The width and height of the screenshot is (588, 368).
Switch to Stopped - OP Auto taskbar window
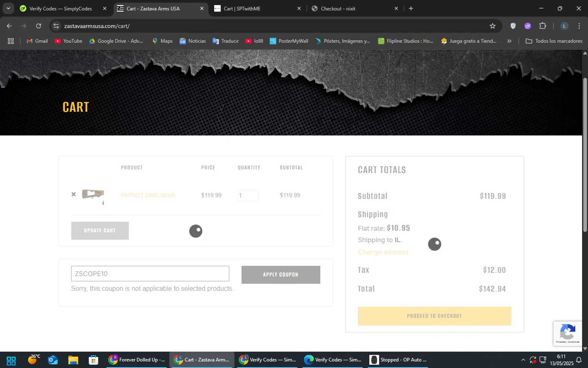(398, 360)
